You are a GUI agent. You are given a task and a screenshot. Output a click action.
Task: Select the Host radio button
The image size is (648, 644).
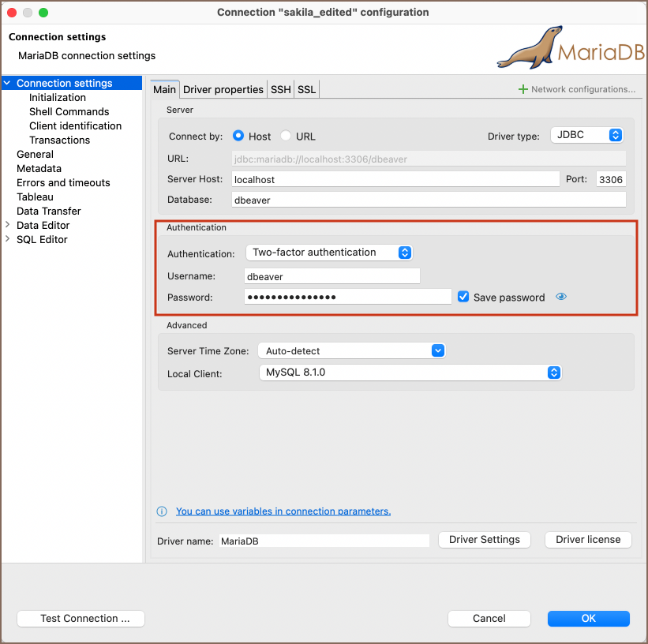click(x=238, y=136)
